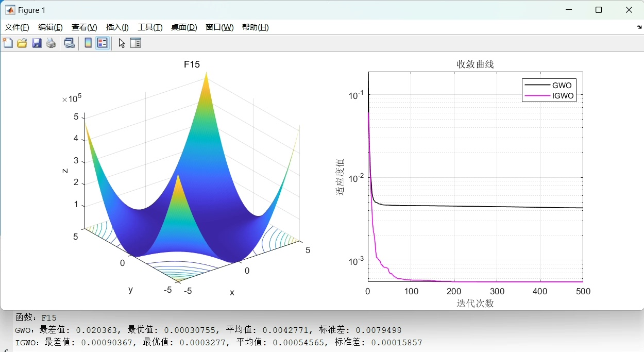Open the 工具 menu

(x=149, y=27)
